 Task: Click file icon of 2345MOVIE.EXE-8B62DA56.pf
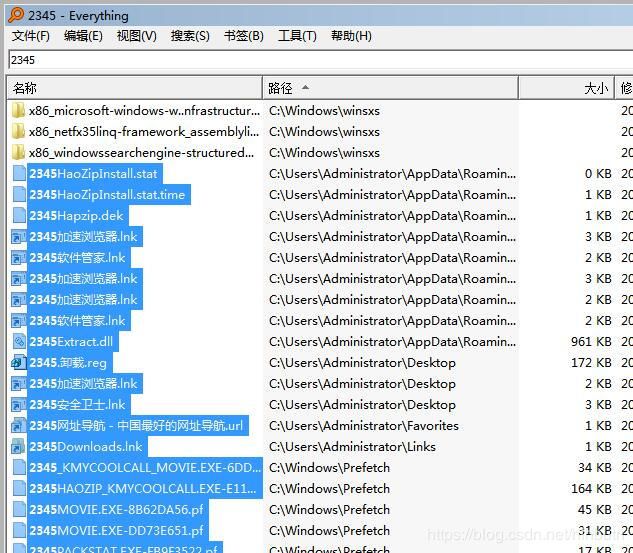point(19,509)
